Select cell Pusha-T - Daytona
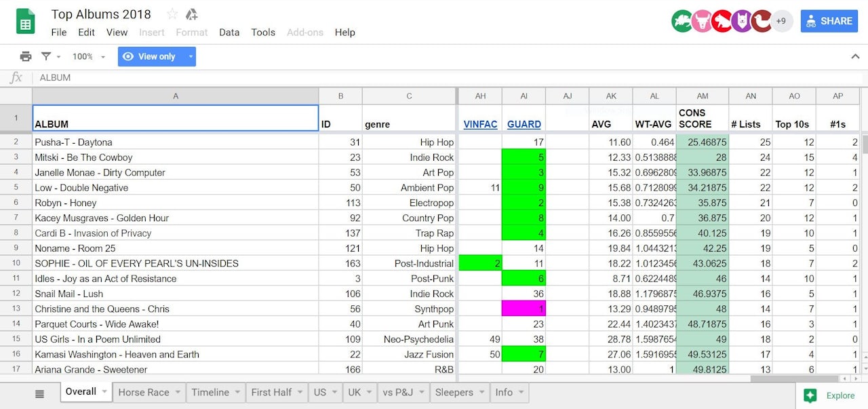 pyautogui.click(x=176, y=142)
